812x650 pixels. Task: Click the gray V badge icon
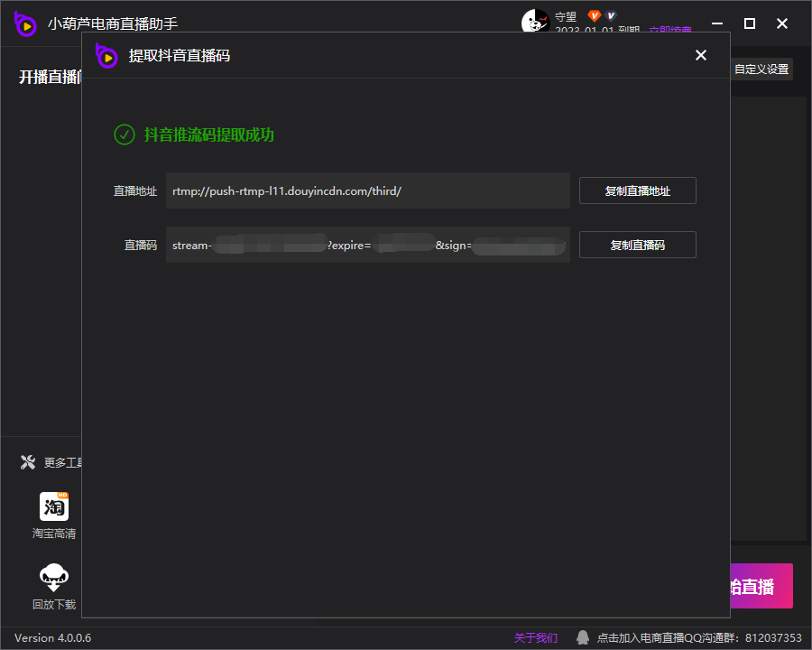click(611, 16)
